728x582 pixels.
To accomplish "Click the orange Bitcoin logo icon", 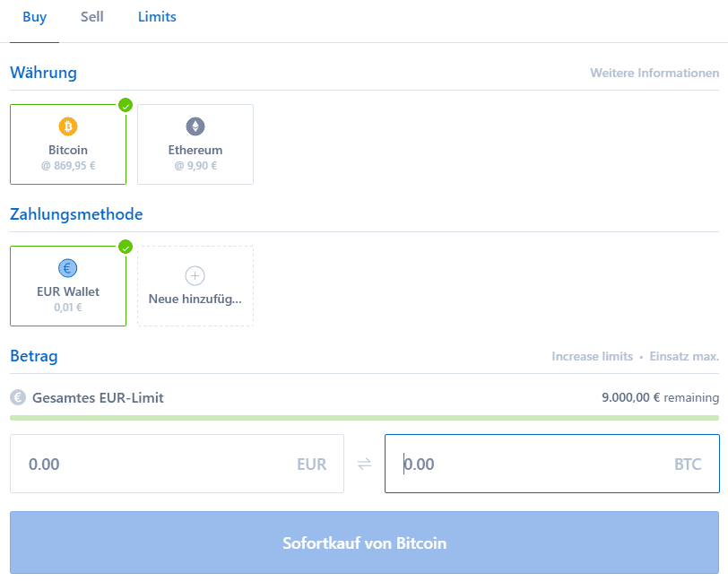I will [x=68, y=126].
